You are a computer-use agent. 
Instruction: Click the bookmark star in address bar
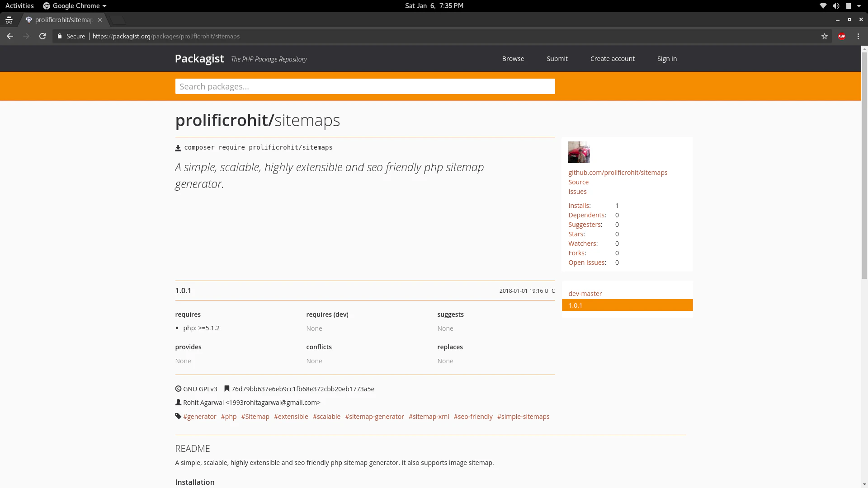click(824, 36)
